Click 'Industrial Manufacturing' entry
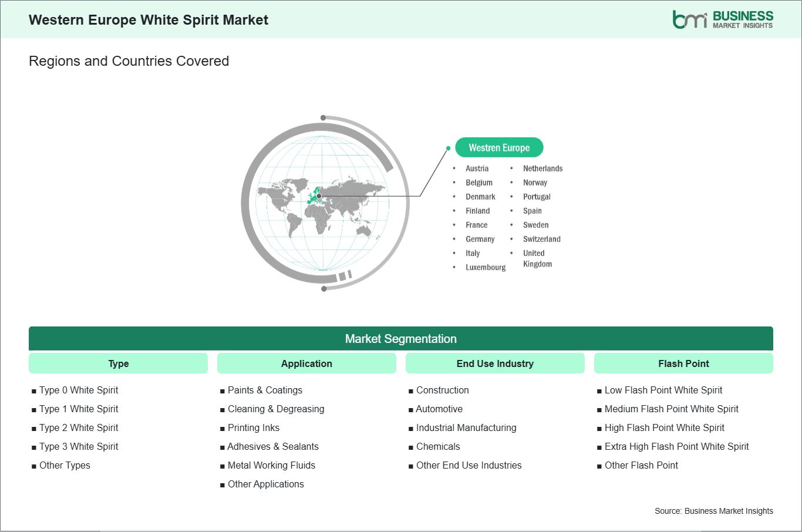802x532 pixels. [x=466, y=427]
